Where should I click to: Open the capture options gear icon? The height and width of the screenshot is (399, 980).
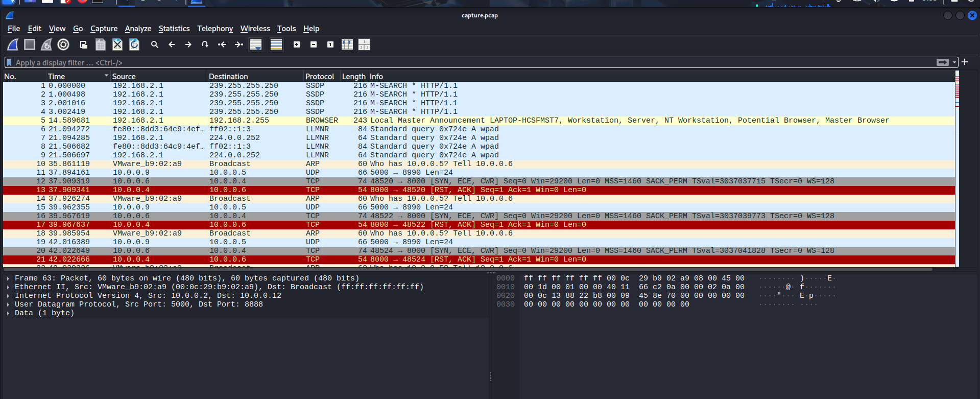pyautogui.click(x=63, y=45)
